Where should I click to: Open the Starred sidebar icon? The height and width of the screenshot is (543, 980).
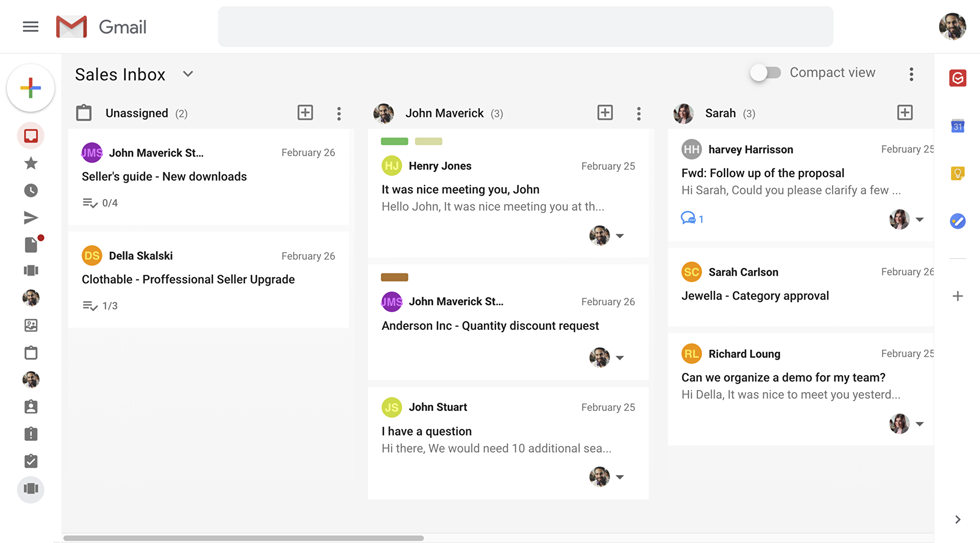31,163
